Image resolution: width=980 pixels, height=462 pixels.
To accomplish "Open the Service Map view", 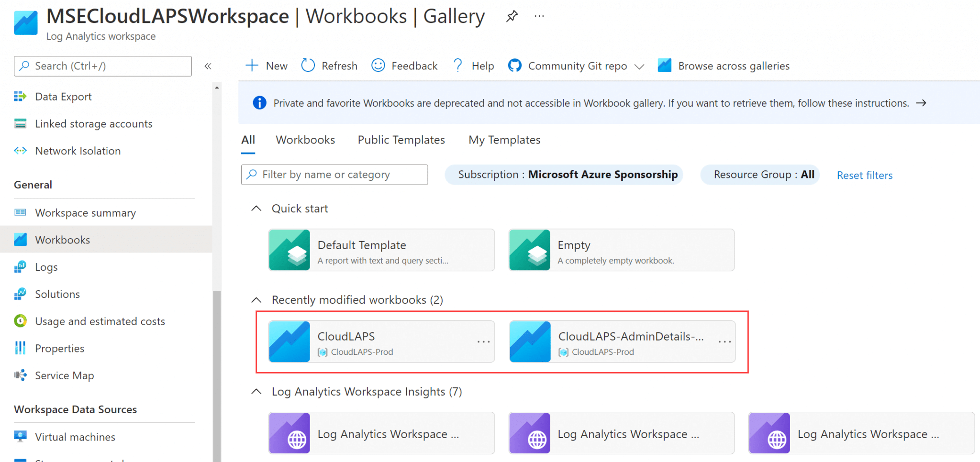I will pyautogui.click(x=64, y=375).
